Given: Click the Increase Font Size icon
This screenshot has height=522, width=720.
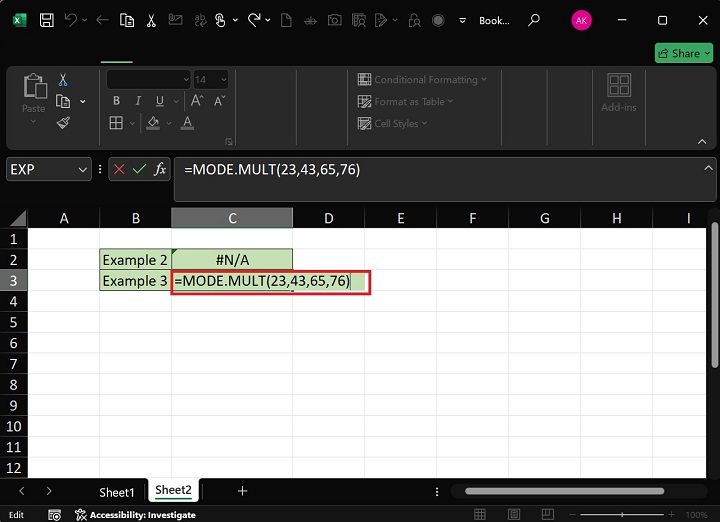Looking at the screenshot, I should (x=197, y=101).
